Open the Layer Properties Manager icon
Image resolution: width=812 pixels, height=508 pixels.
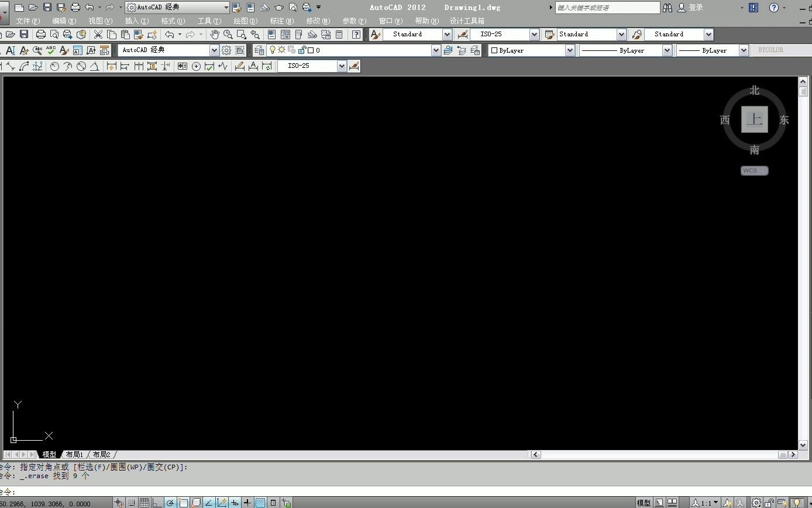click(x=259, y=50)
